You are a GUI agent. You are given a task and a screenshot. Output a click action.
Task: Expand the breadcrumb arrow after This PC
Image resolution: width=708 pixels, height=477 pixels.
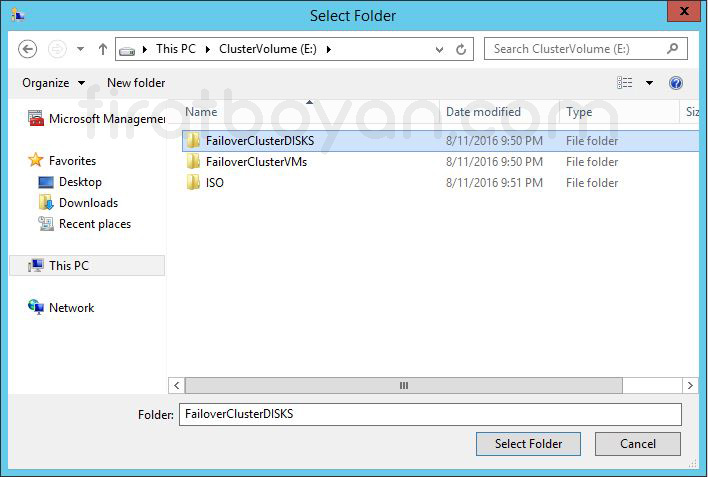click(208, 49)
